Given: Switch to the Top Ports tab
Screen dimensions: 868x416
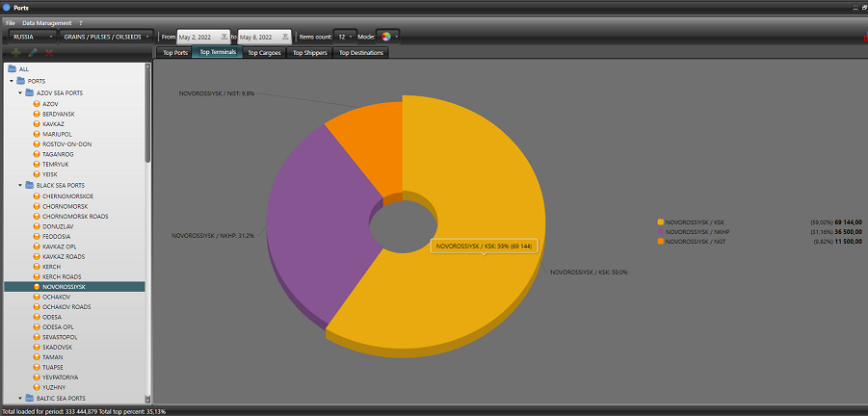Looking at the screenshot, I should click(x=175, y=53).
